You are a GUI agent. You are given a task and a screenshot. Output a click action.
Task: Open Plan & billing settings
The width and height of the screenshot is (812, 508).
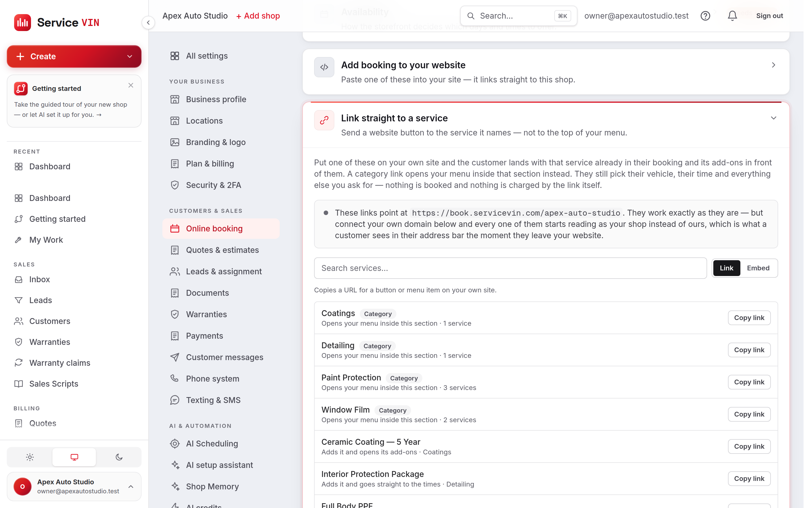click(x=221, y=164)
